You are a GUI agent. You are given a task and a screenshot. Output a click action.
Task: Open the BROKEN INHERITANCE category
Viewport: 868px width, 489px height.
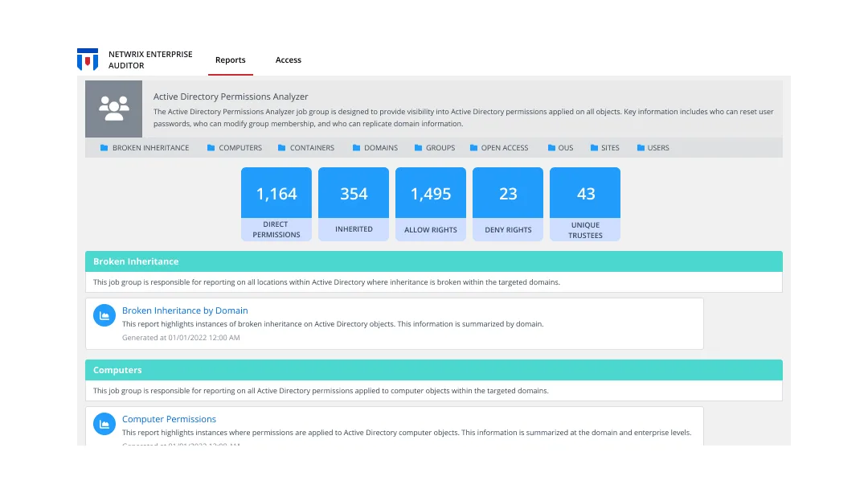[x=150, y=148]
